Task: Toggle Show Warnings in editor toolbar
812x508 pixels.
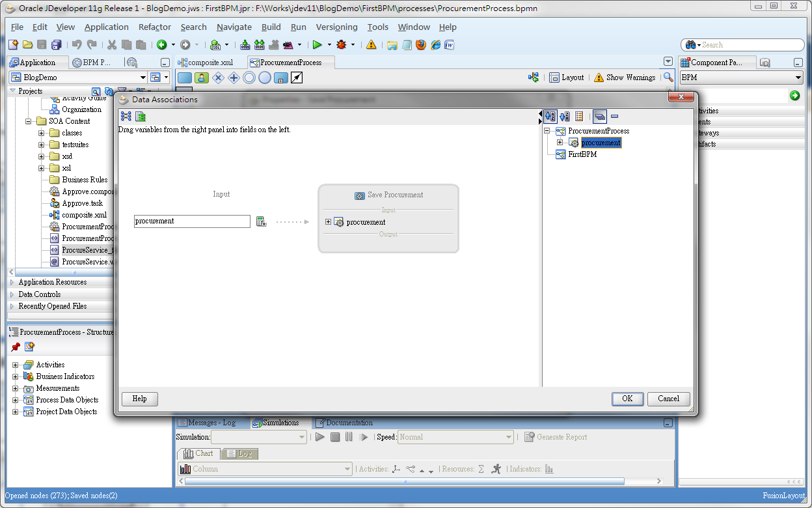Action: tap(625, 78)
